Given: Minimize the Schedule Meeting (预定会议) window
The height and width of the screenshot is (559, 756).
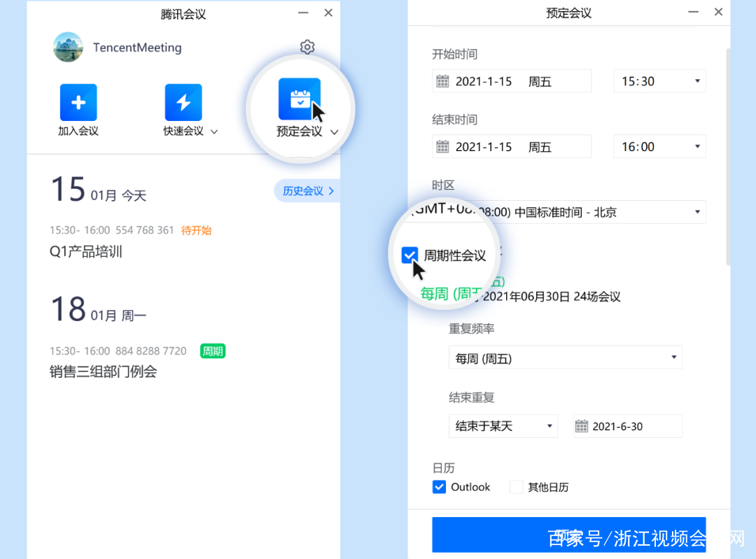Looking at the screenshot, I should (x=693, y=12).
